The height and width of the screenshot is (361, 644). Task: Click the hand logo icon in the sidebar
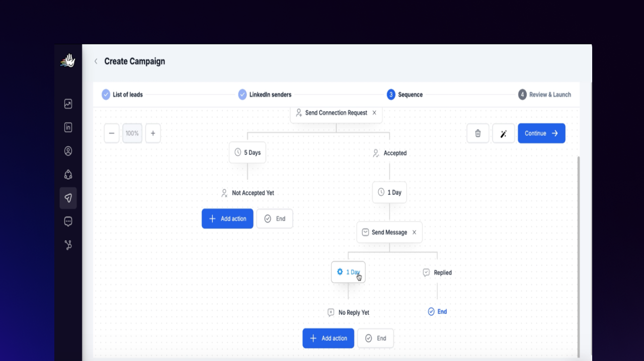tap(68, 60)
